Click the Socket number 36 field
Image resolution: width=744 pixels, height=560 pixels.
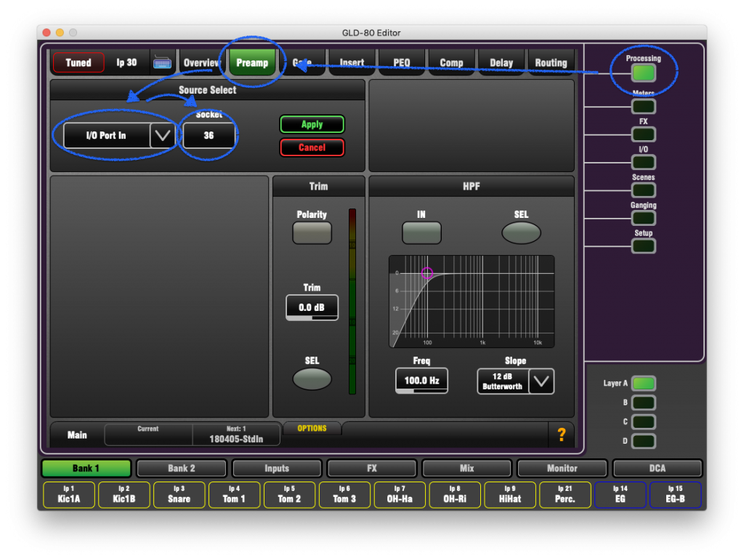pos(209,136)
